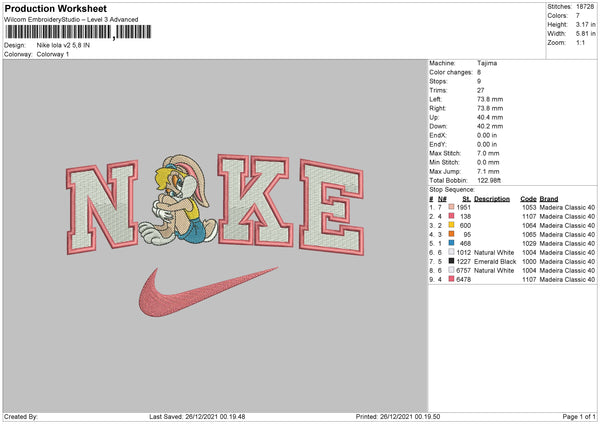Select the Trims value '27'
The image size is (600, 424).
(x=481, y=90)
